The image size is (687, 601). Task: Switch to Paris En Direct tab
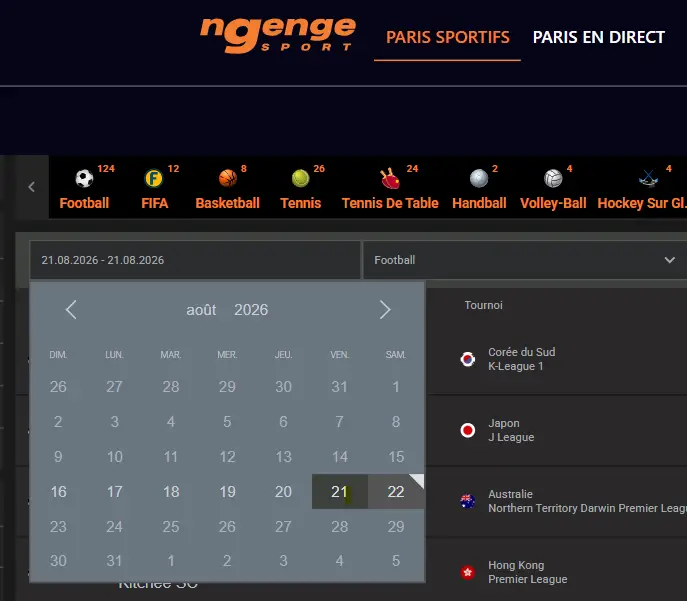tap(598, 37)
